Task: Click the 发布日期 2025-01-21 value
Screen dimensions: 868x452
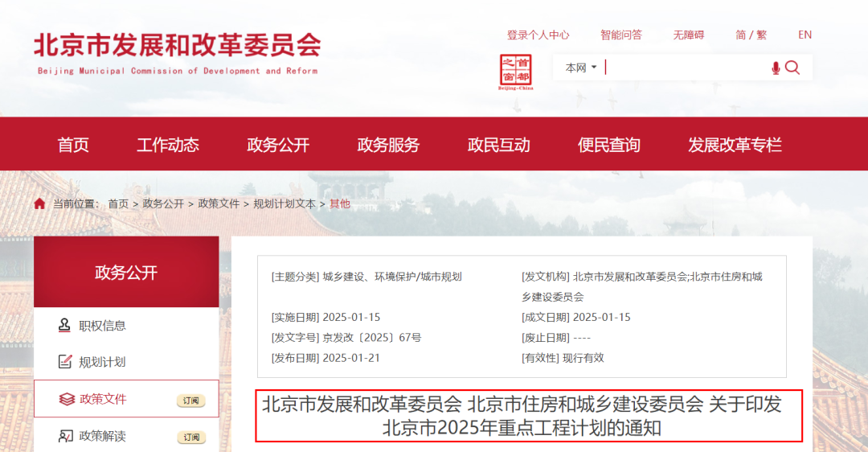Action: (x=351, y=358)
